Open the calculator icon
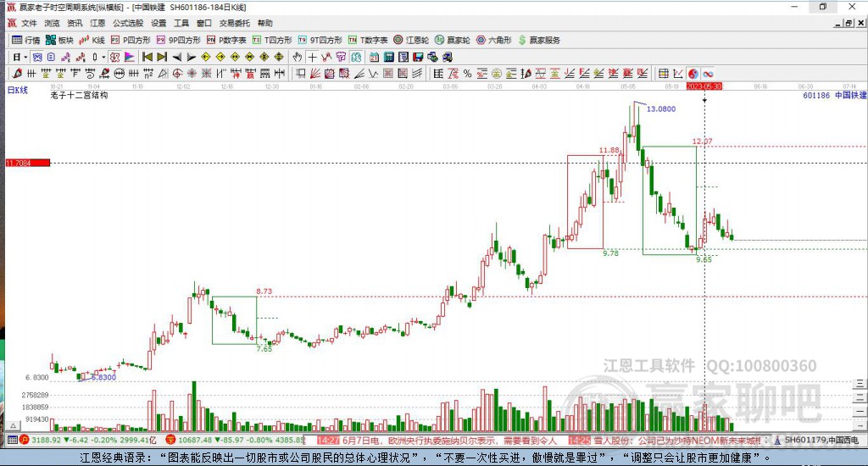The width and height of the screenshot is (868, 466). 388,57
